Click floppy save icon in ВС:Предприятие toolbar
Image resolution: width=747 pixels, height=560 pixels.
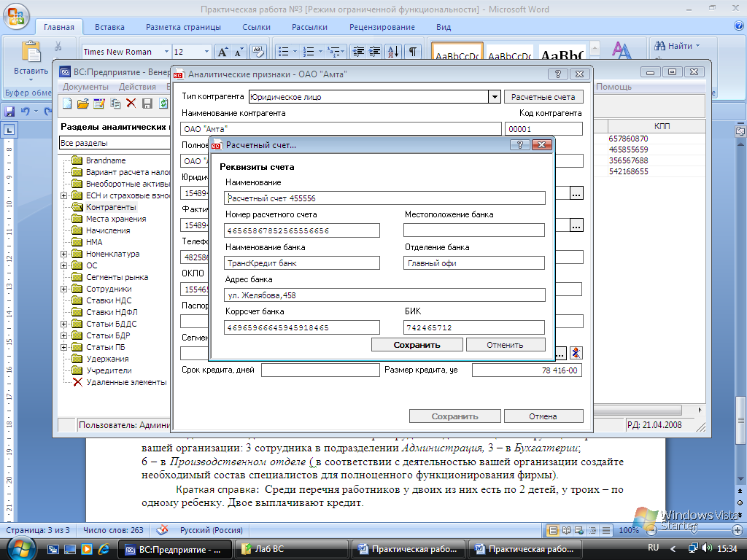(x=147, y=104)
